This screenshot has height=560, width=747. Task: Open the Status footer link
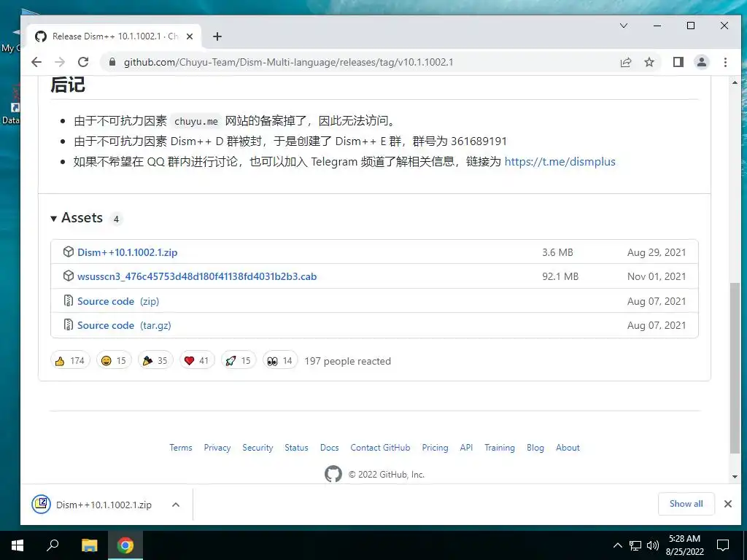(296, 448)
